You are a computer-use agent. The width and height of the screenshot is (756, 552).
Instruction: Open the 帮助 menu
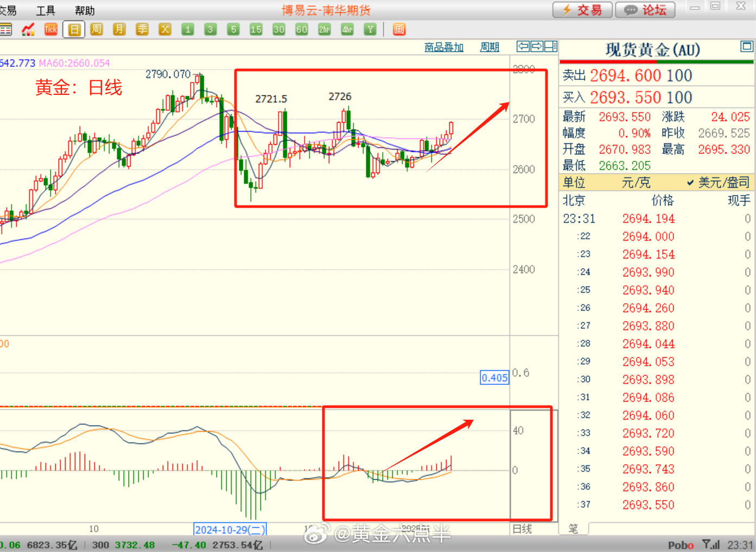85,11
